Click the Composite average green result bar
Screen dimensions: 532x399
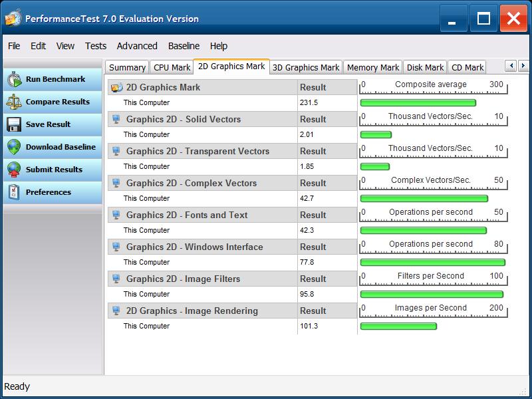point(418,103)
